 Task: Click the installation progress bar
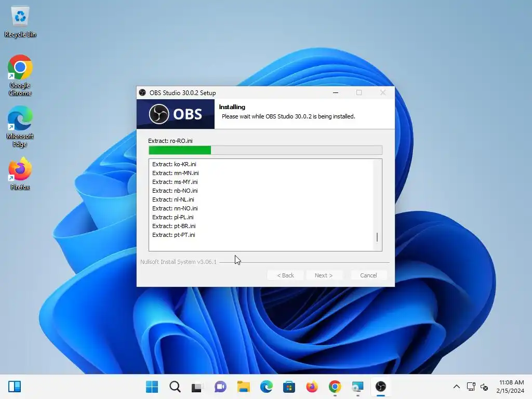[265, 150]
